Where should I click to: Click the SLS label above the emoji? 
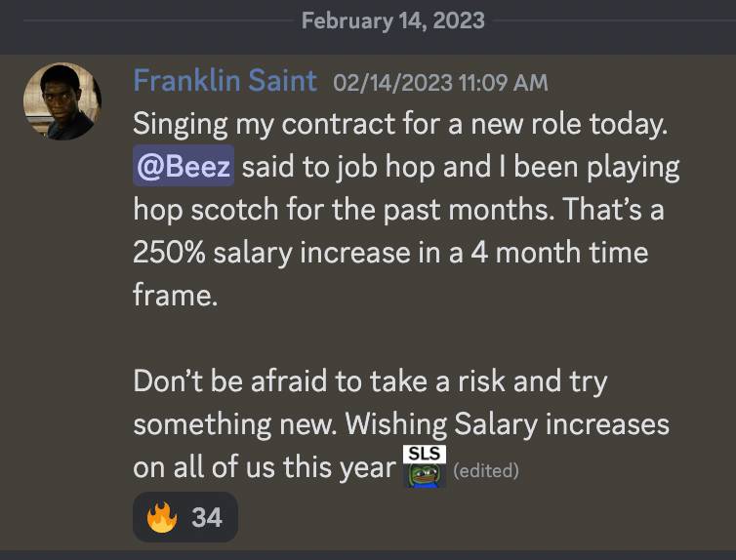(x=425, y=454)
